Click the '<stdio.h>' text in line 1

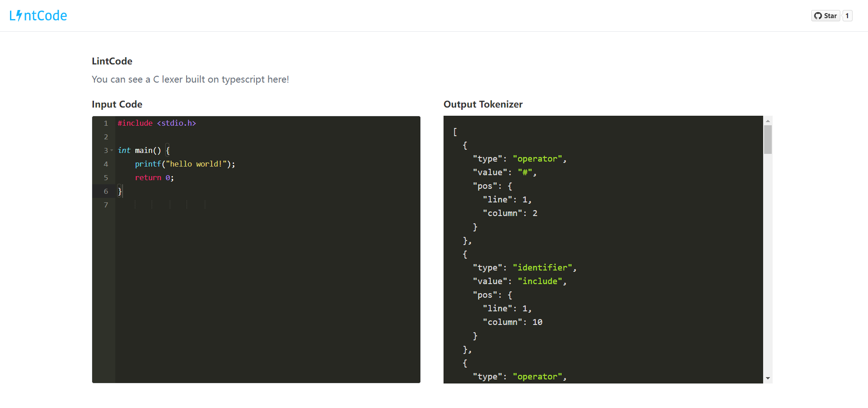pyautogui.click(x=177, y=123)
